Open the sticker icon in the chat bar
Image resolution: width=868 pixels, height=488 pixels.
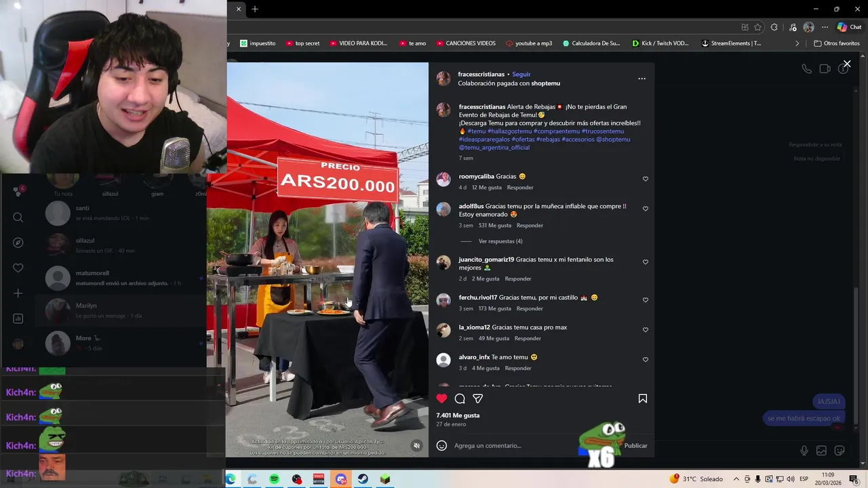coord(839,451)
